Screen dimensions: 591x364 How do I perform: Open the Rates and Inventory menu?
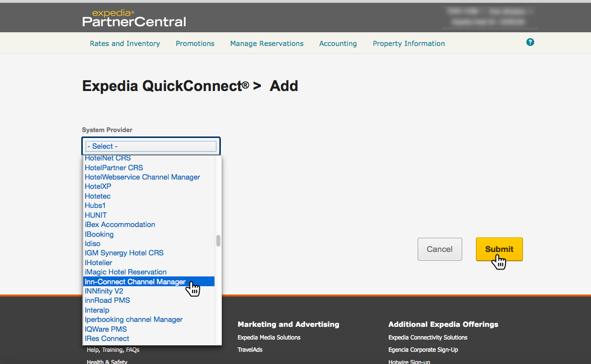125,44
